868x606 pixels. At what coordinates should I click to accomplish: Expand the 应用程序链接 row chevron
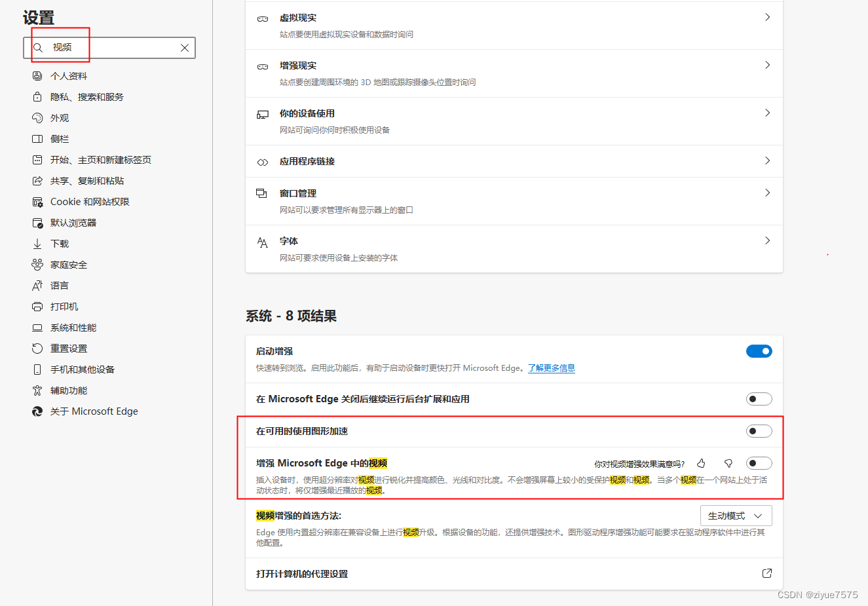pyautogui.click(x=767, y=161)
